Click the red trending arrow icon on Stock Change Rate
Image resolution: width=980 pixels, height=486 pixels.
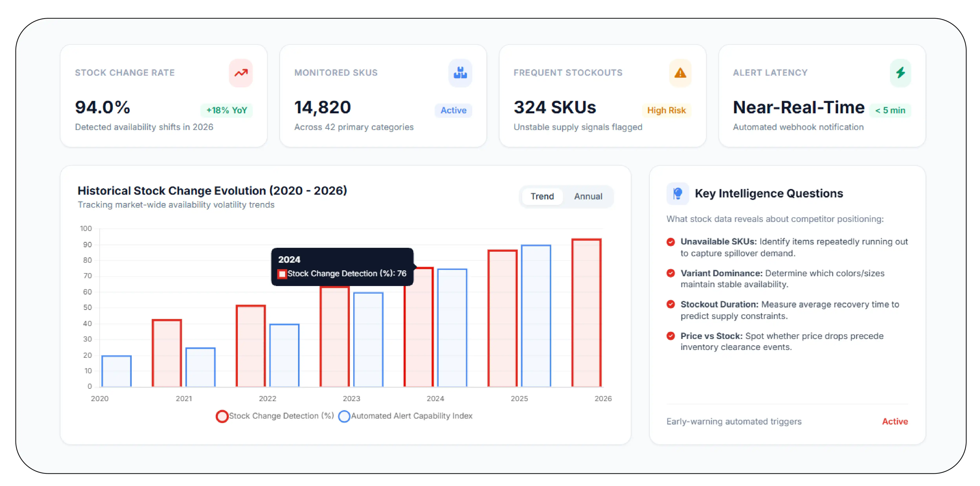[x=240, y=73]
